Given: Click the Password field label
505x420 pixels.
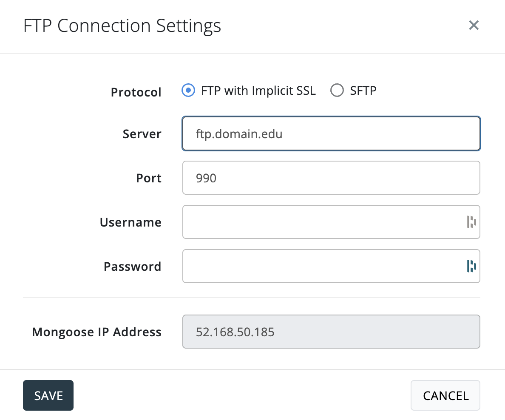Looking at the screenshot, I should [132, 267].
